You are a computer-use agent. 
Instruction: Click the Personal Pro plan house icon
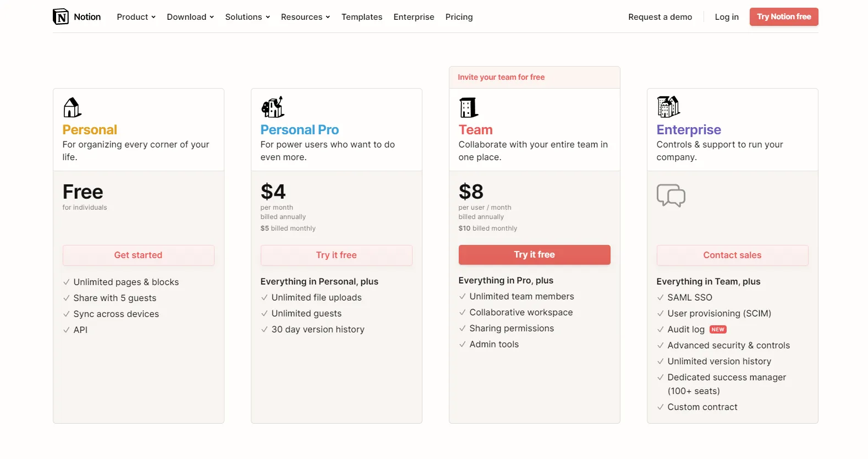click(x=273, y=107)
